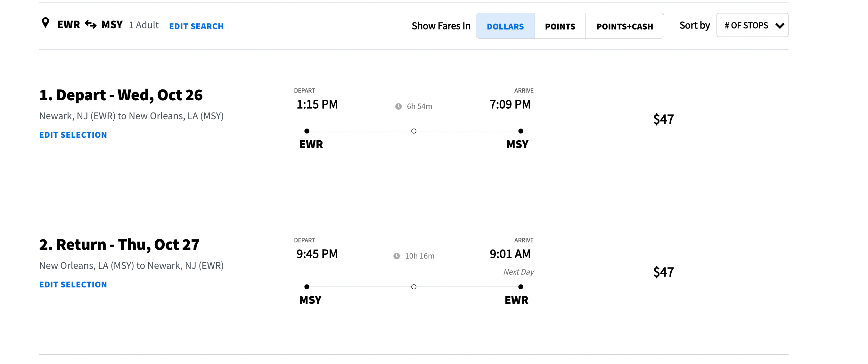Image resolution: width=868 pixels, height=364 pixels.
Task: Switch fare display to Points
Action: pos(560,26)
